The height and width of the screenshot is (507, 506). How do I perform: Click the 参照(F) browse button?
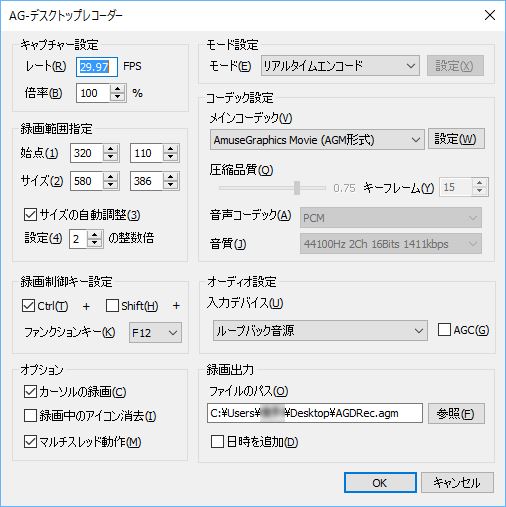456,414
